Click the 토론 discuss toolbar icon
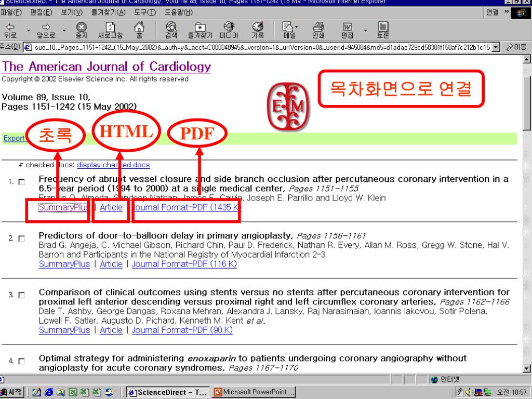This screenshot has height=399, width=532. click(383, 31)
